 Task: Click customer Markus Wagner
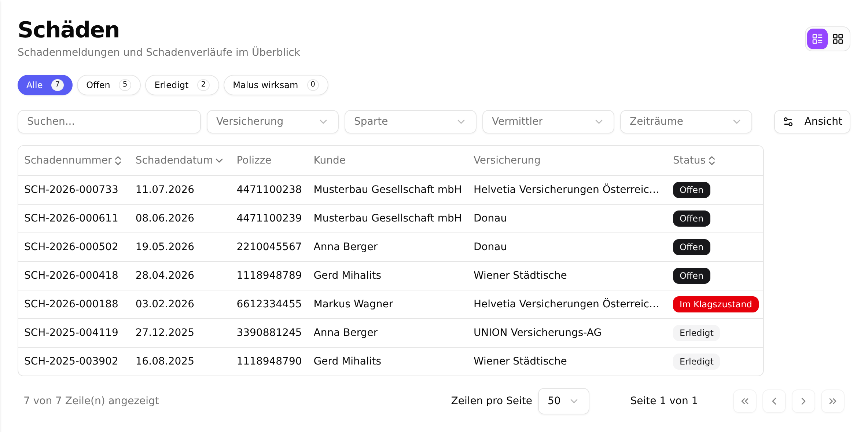[353, 304]
